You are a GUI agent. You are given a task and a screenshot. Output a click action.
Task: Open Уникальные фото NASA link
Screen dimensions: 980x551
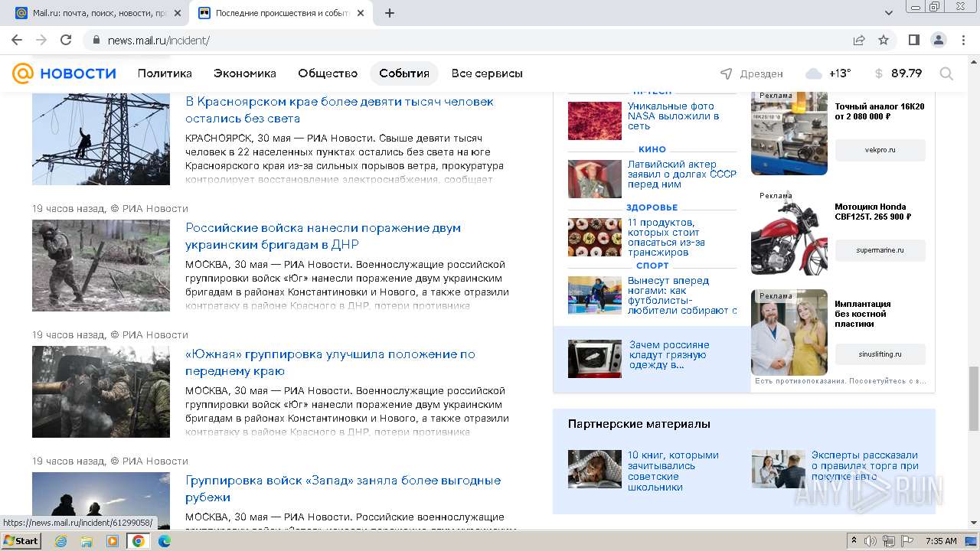point(673,116)
